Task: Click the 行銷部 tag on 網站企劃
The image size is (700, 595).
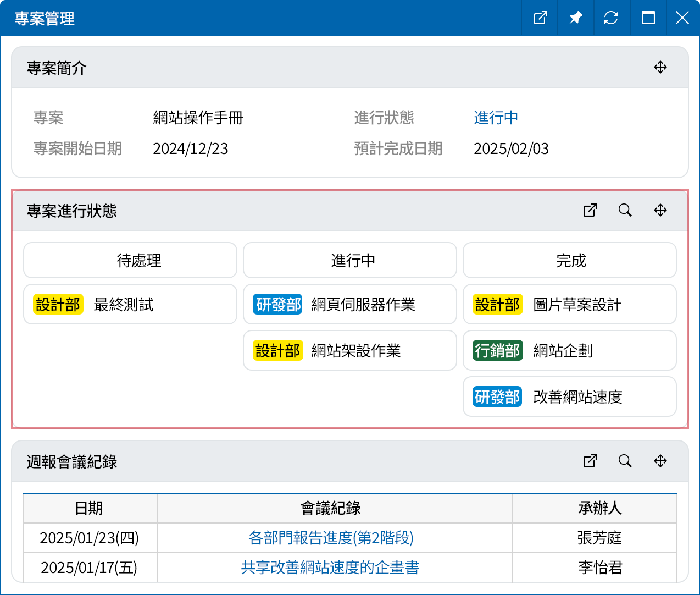Action: (497, 351)
